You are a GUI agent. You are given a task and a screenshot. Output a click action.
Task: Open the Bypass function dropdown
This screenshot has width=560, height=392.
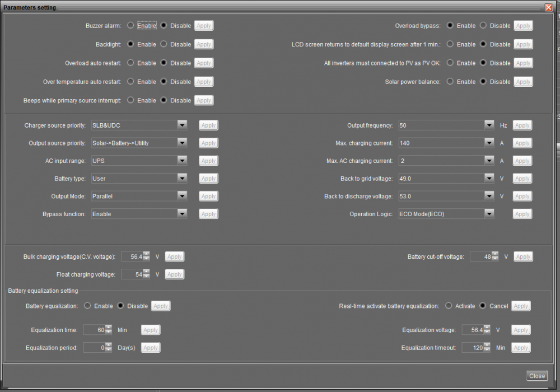182,214
